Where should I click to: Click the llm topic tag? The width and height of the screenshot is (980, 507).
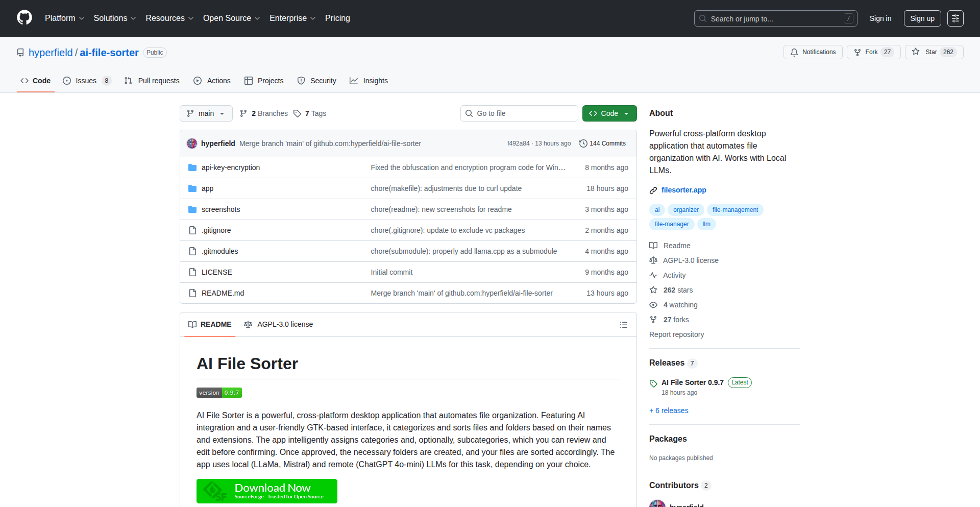[x=706, y=224]
